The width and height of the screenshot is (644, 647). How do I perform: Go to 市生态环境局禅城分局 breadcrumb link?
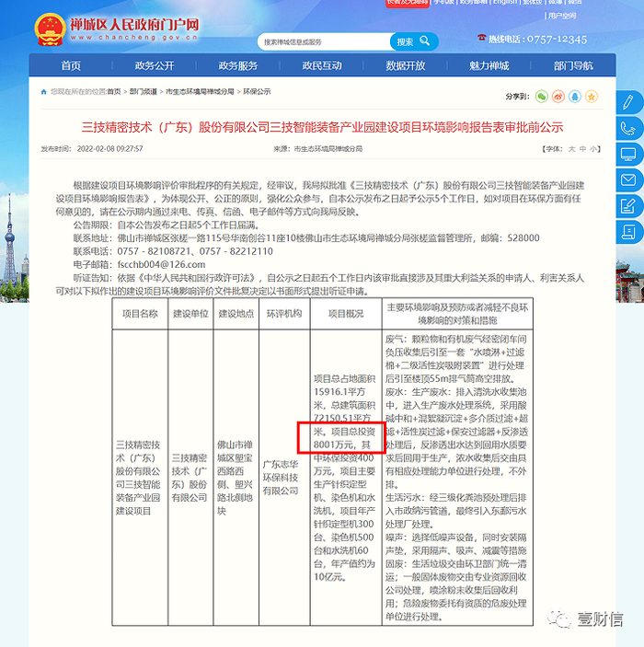tap(200, 92)
